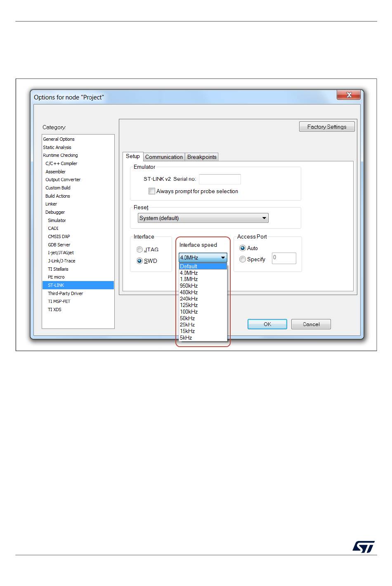Screen dimensions: 392x586
Task: Click the Factory Settings button
Action: (x=327, y=127)
